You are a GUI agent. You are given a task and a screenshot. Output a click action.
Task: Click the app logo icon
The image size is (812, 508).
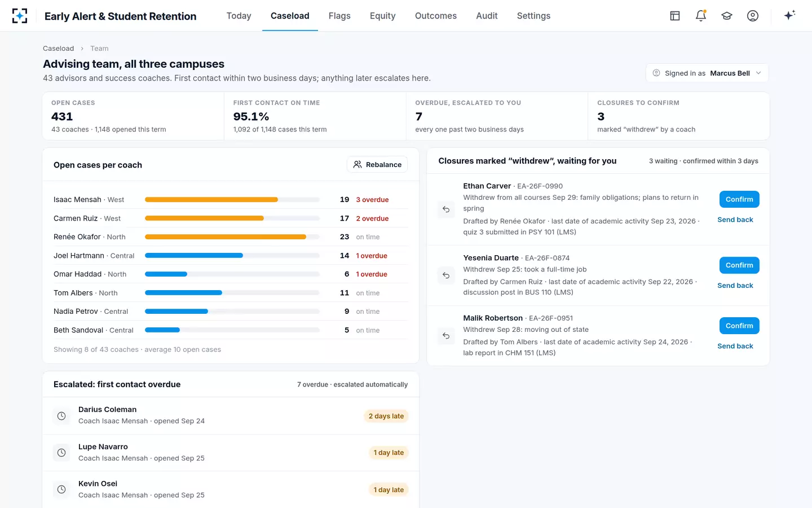tap(20, 16)
